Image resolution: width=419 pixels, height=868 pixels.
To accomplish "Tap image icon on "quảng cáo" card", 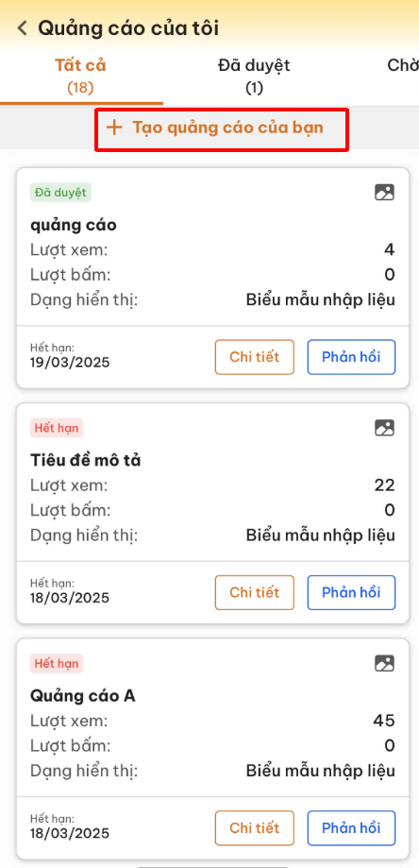I will [384, 192].
